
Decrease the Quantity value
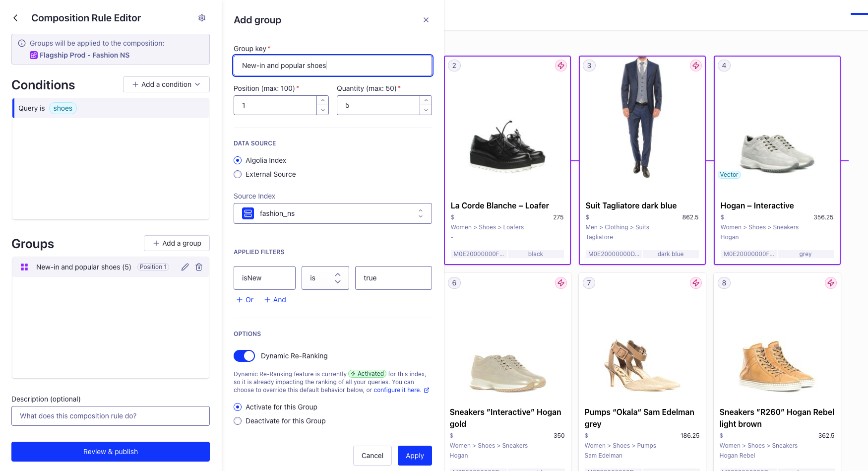click(426, 110)
